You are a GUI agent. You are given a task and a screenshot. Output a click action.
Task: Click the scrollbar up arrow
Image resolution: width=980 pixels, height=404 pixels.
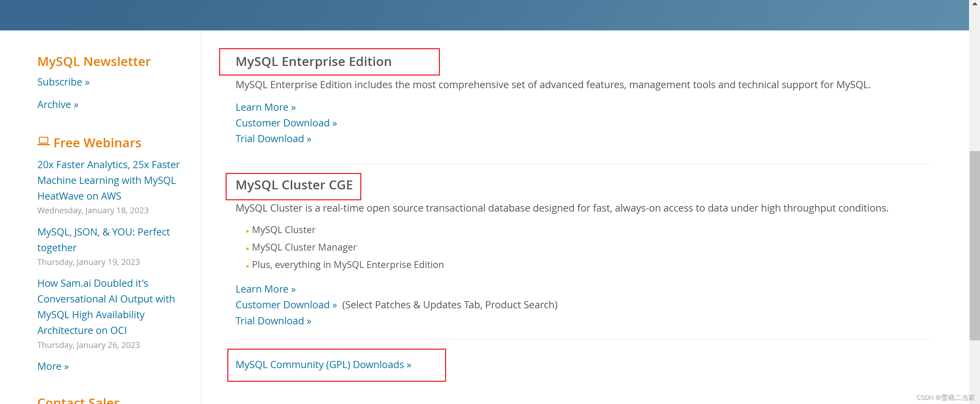[974, 3]
